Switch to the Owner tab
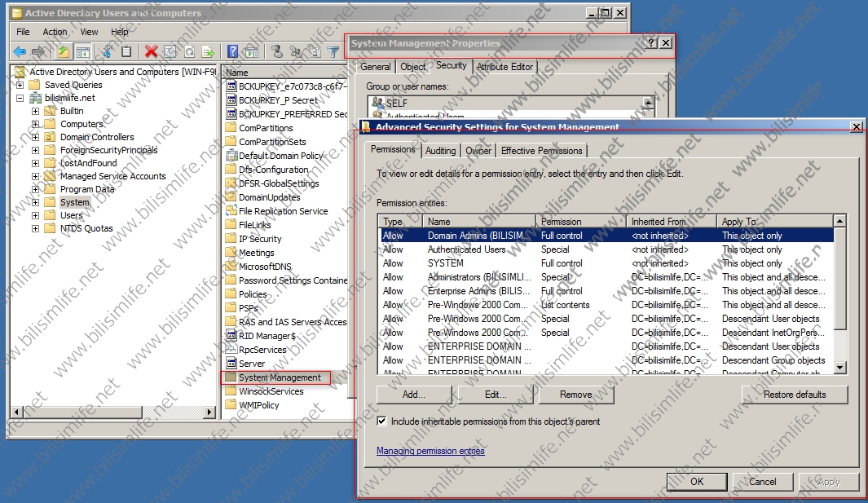 478,151
